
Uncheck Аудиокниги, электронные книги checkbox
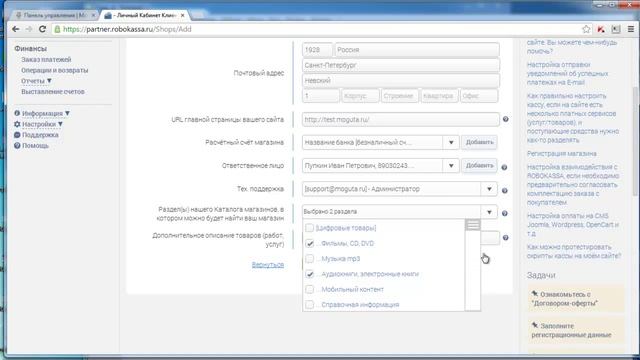pyautogui.click(x=309, y=274)
